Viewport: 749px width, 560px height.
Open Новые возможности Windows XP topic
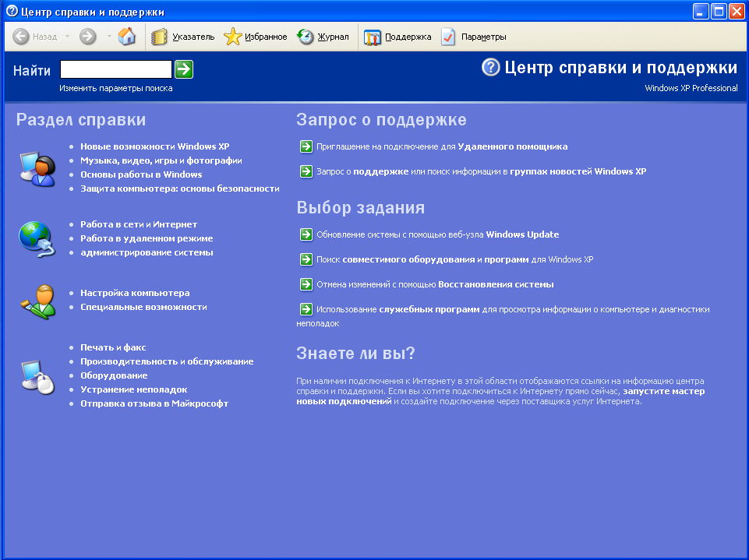(x=155, y=146)
